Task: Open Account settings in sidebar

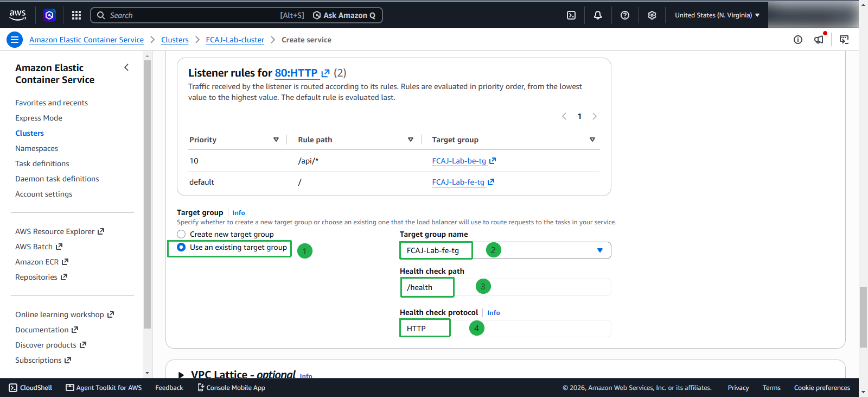Action: (43, 194)
